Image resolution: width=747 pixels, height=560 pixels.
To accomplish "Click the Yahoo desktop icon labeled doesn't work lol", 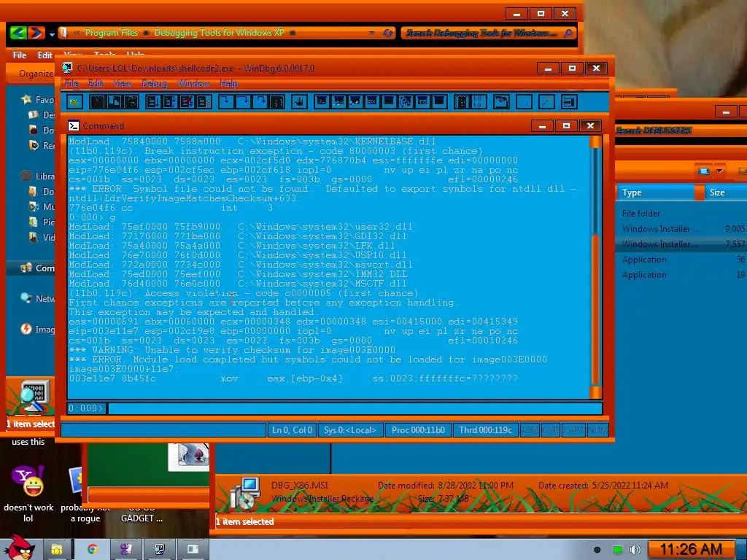I will [x=28, y=493].
